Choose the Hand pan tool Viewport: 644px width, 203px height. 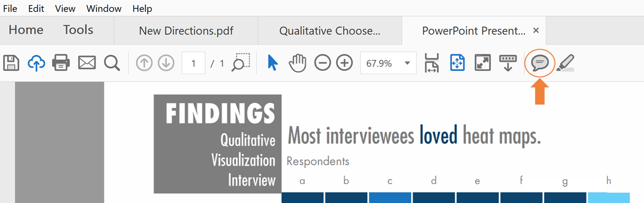(x=297, y=63)
